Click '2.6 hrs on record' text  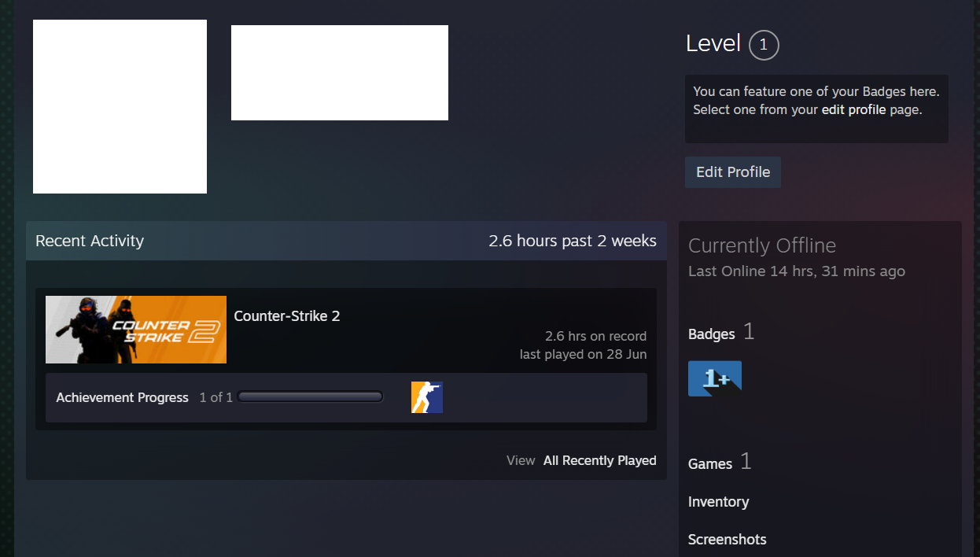click(x=595, y=337)
